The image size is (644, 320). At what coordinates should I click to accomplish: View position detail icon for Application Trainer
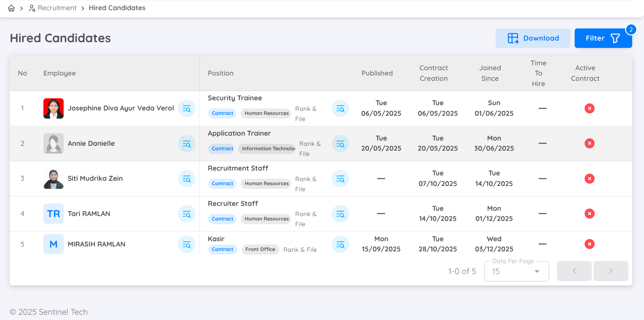pyautogui.click(x=340, y=144)
